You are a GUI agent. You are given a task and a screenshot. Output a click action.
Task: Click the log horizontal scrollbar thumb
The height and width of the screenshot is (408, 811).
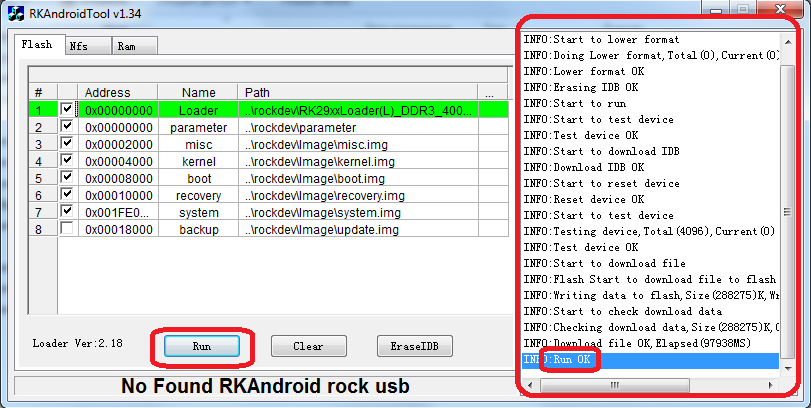614,385
